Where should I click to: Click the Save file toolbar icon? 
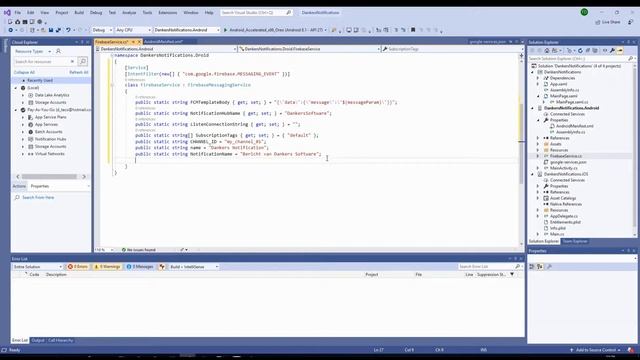tap(51, 30)
